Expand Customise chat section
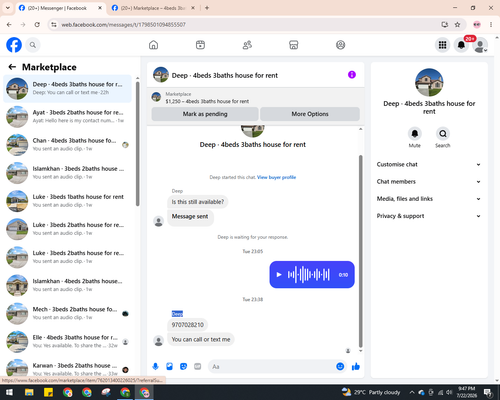Viewport: 500px width, 400px height. 429,164
